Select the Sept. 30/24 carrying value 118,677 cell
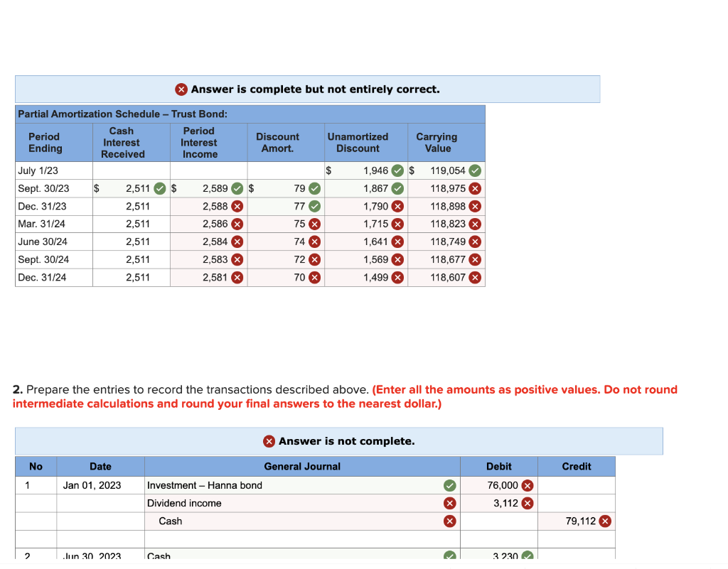Viewport: 728px width, 569px height. [x=446, y=260]
